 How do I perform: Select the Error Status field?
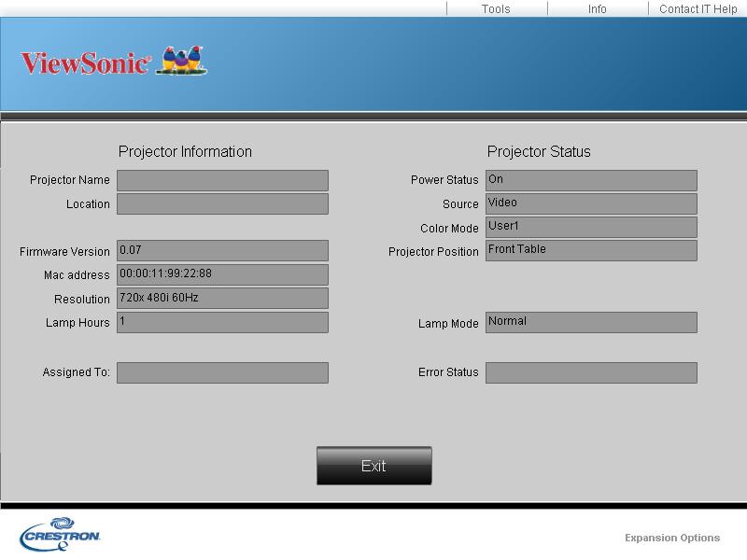tap(591, 372)
